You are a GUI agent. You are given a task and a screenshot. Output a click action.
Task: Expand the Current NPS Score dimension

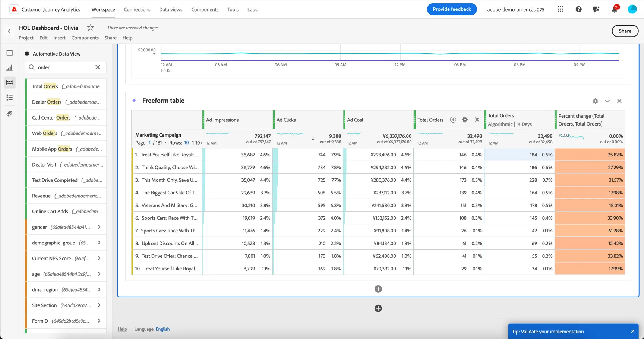[x=99, y=258]
